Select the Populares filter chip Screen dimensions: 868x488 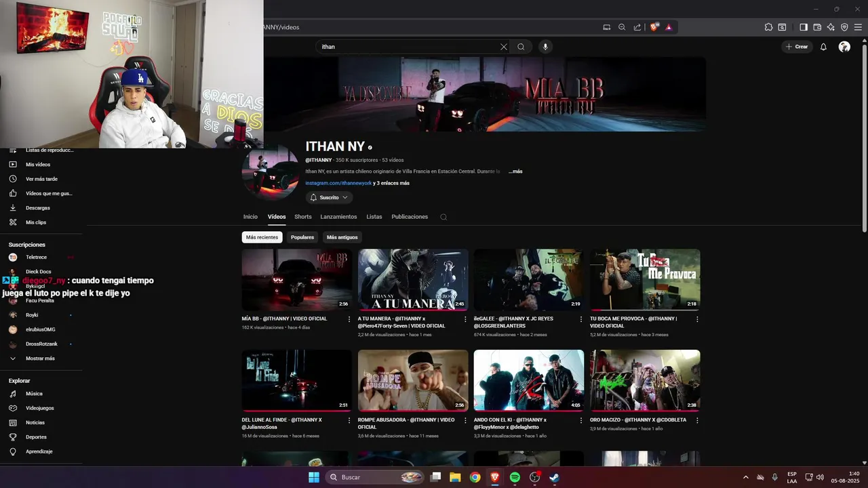302,237
